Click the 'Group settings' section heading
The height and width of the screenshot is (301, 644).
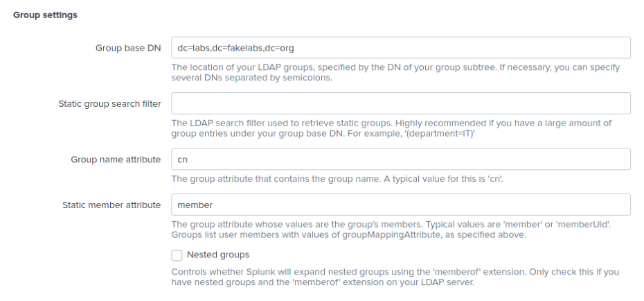(46, 15)
